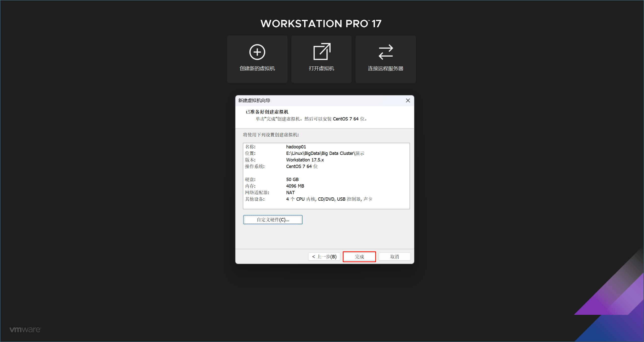Select the 4096 MB memory row
Screen dimensions: 644x342
295,186
